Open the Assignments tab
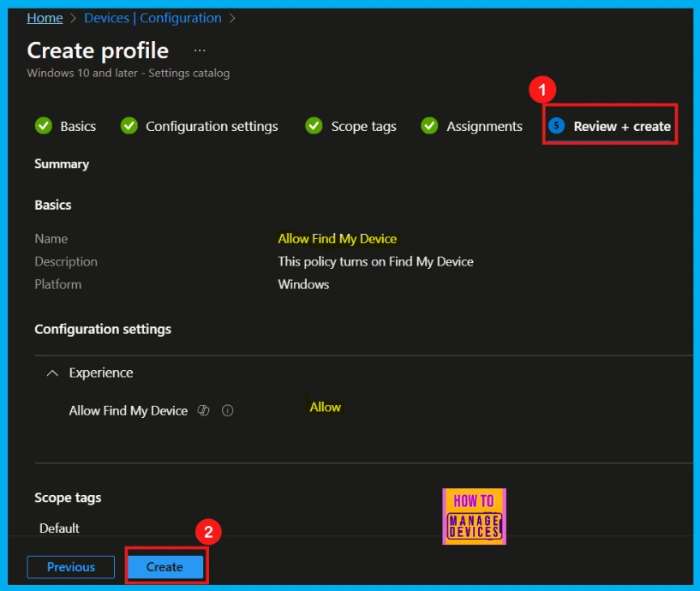Viewport: 700px width, 591px height. (x=471, y=126)
